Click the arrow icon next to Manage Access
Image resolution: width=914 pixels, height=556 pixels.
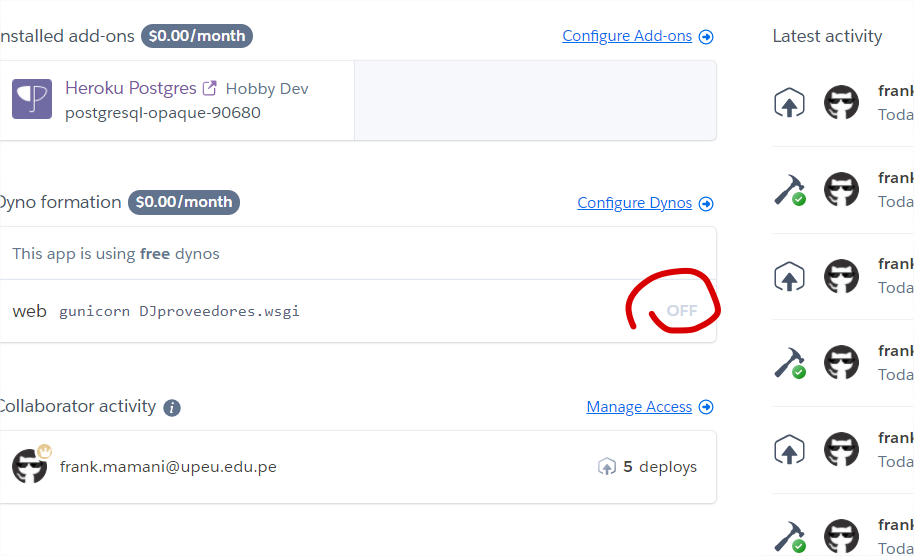point(706,407)
